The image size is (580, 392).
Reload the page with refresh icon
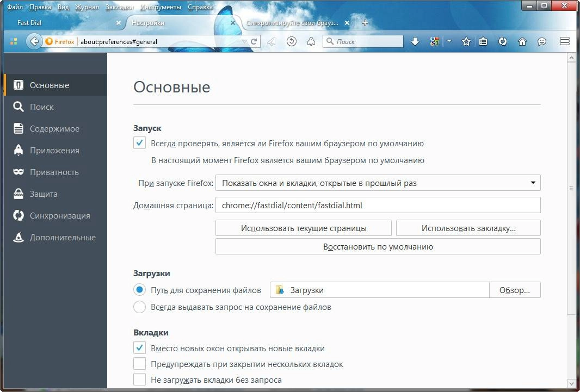254,41
